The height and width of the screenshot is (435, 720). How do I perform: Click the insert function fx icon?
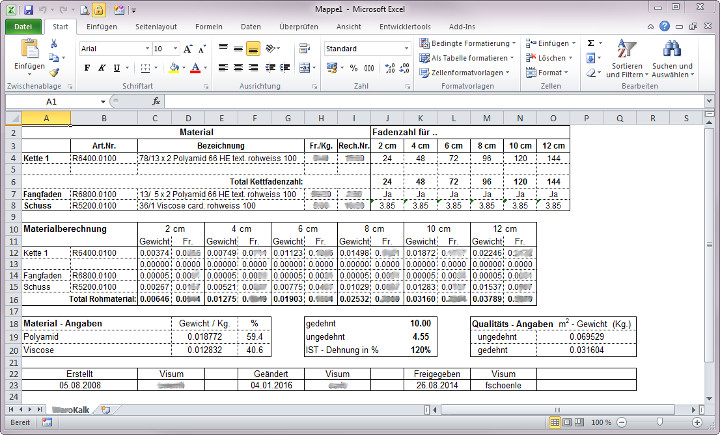point(156,101)
